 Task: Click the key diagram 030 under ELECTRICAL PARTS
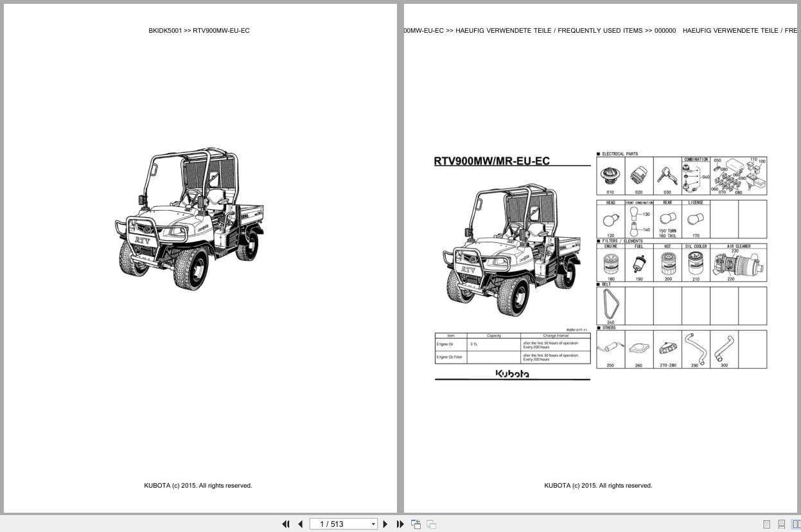click(x=666, y=175)
